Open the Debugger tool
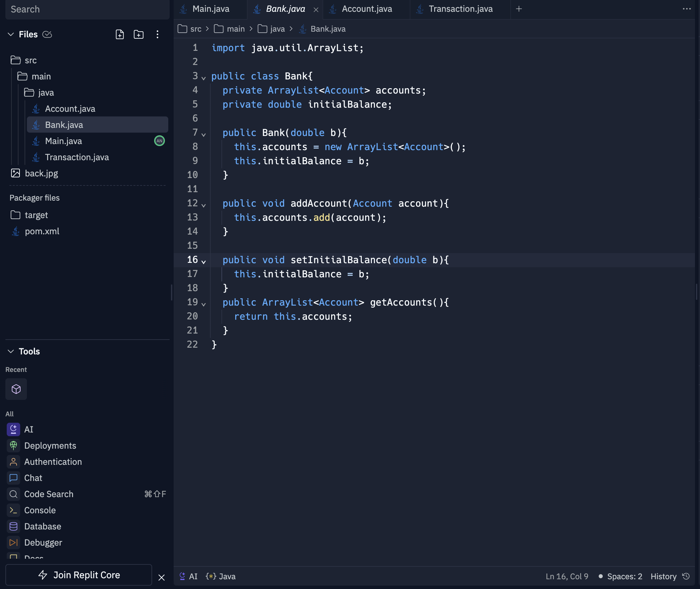 pyautogui.click(x=43, y=543)
